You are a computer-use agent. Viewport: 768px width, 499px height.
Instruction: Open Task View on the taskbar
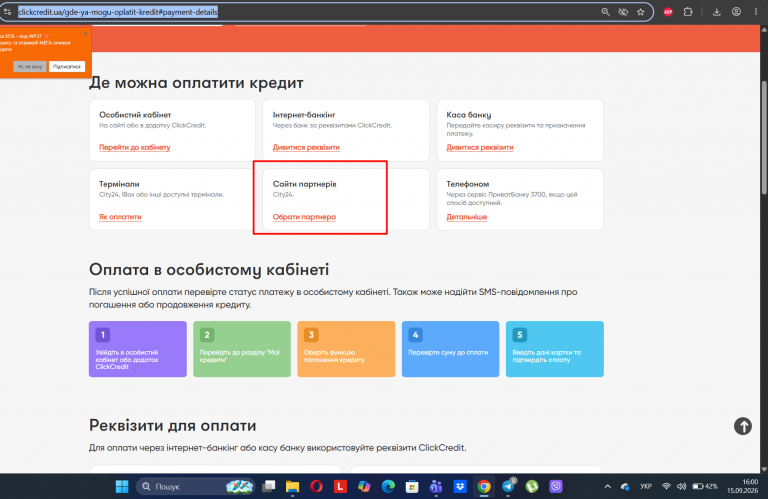coord(268,486)
